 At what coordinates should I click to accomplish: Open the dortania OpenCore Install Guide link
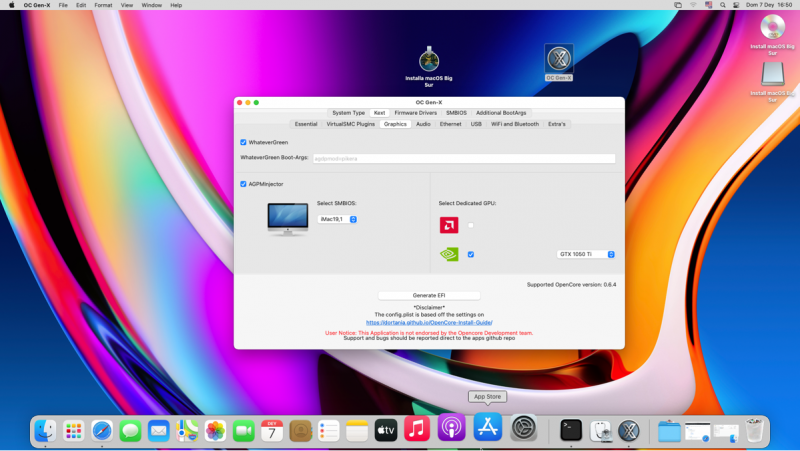point(429,322)
